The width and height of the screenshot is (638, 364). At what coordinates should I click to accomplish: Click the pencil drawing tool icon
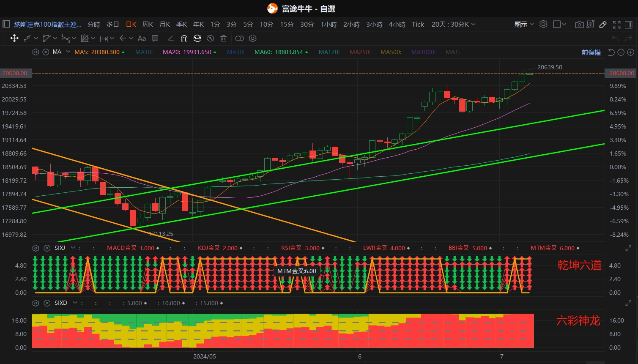tap(603, 25)
